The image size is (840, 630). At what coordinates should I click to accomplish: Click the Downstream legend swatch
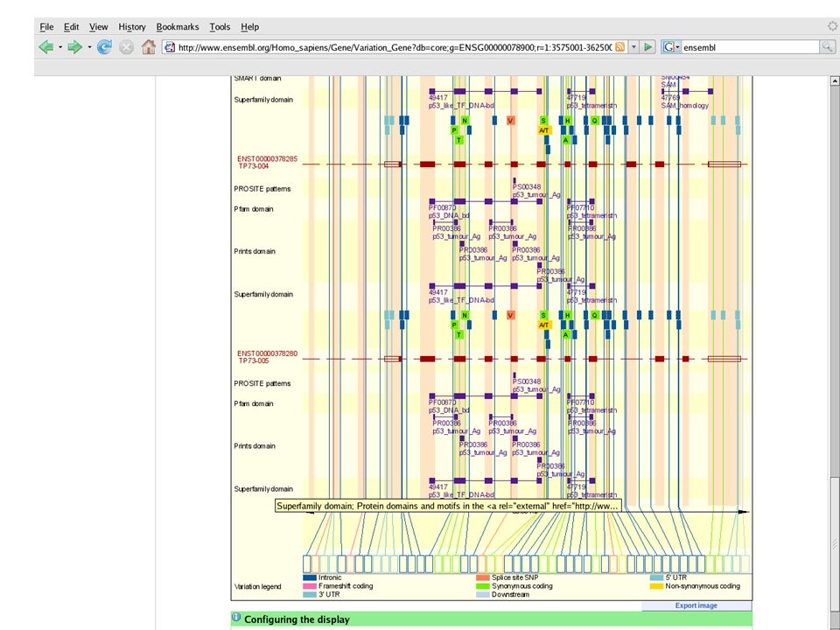pyautogui.click(x=483, y=595)
